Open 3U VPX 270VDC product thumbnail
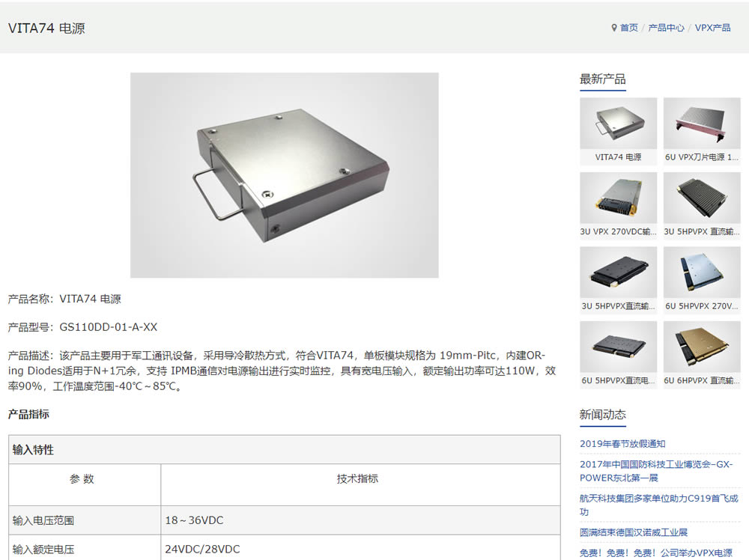Image resolution: width=749 pixels, height=560 pixels. click(618, 198)
